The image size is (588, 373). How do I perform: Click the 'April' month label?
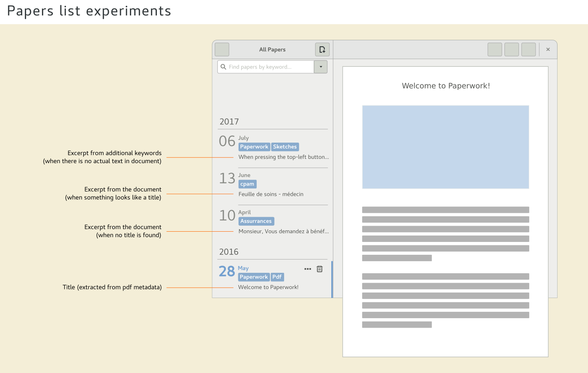245,212
